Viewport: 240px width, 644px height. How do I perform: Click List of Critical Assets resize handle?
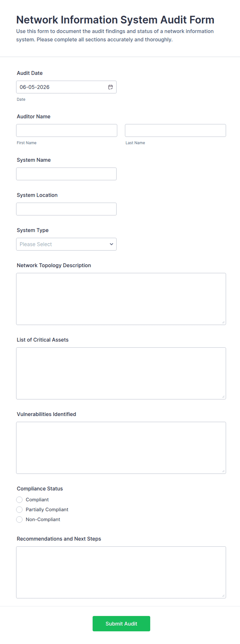tap(223, 397)
